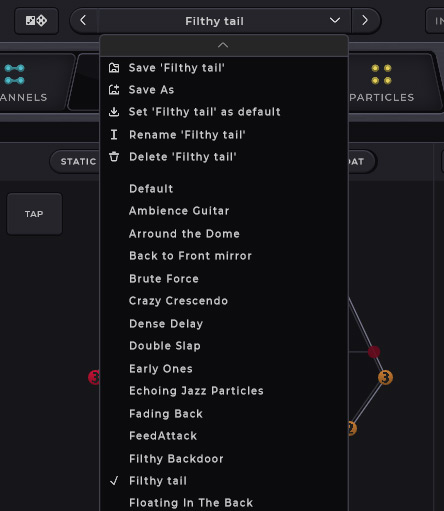Click the orange node numbered 3

tap(385, 378)
